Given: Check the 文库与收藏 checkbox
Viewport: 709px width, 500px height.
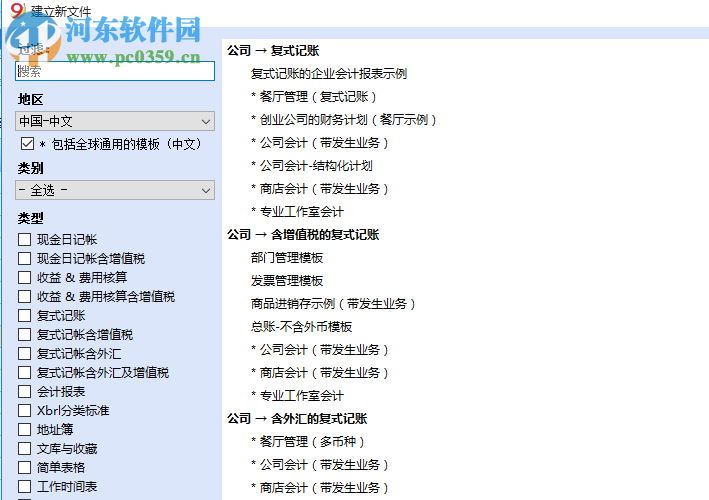Looking at the screenshot, I should (x=24, y=448).
